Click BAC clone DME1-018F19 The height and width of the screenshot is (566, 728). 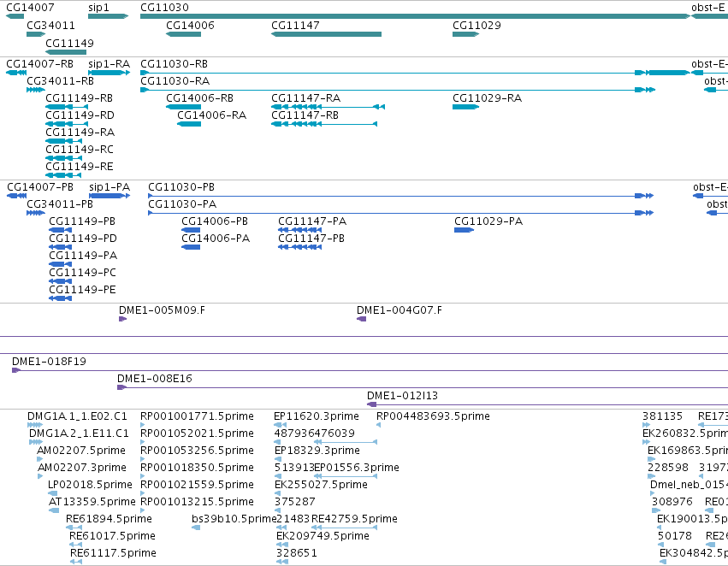coord(50,362)
